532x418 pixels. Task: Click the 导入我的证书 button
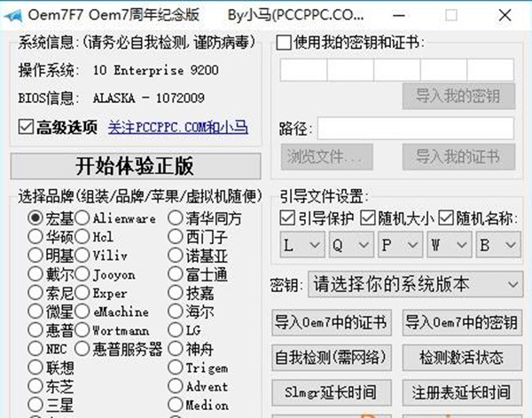(x=458, y=157)
